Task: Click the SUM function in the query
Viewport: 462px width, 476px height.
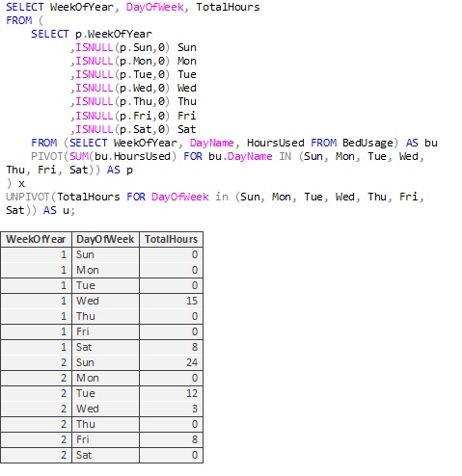Action: tap(79, 156)
